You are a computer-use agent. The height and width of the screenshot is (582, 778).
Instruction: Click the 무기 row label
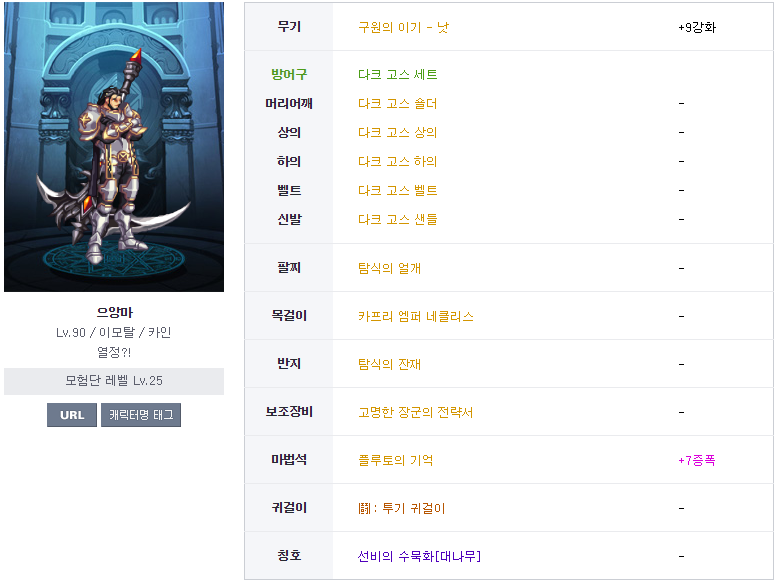tap(289, 27)
